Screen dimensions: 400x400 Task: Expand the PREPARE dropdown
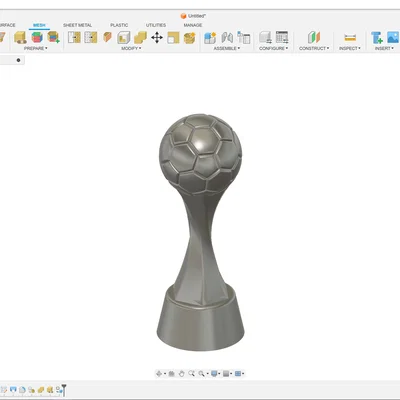35,48
